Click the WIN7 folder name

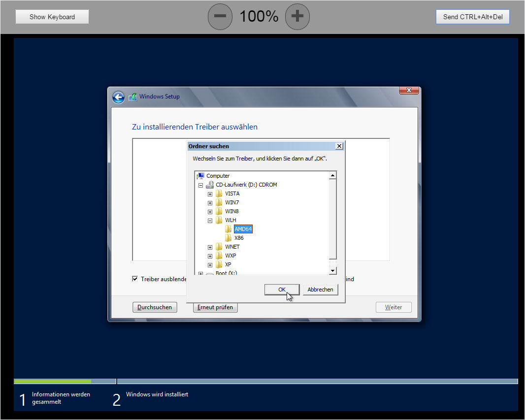point(232,202)
